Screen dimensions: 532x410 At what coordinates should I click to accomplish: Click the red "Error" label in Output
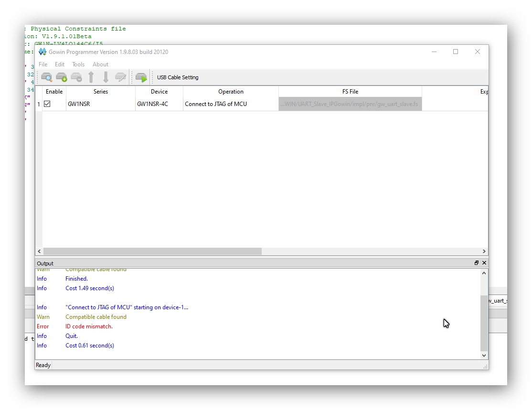[x=43, y=326]
